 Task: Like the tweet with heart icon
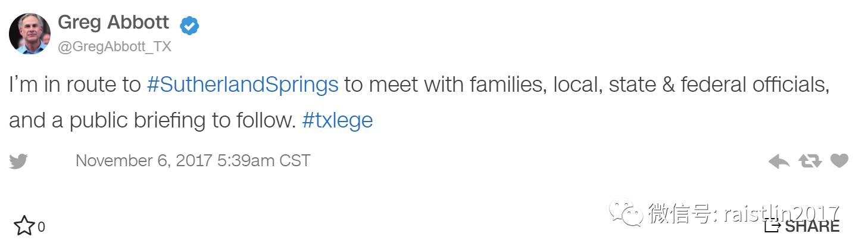coord(839,161)
